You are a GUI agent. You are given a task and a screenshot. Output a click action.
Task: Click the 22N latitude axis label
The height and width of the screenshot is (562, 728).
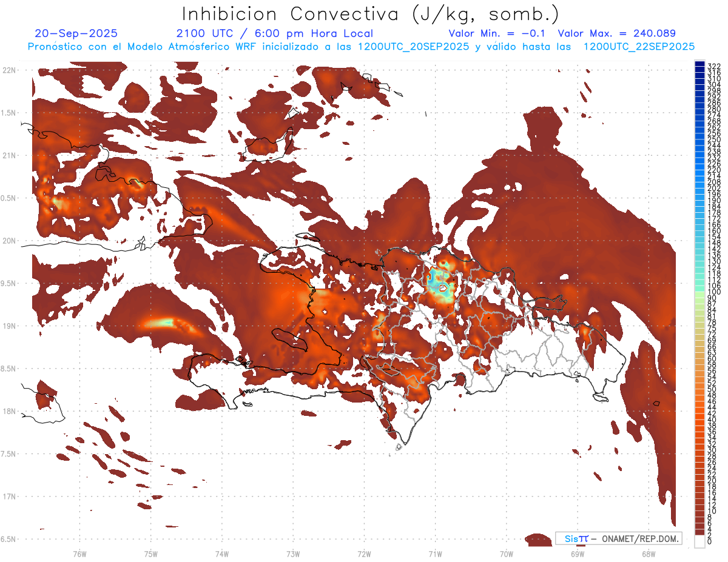(9, 70)
